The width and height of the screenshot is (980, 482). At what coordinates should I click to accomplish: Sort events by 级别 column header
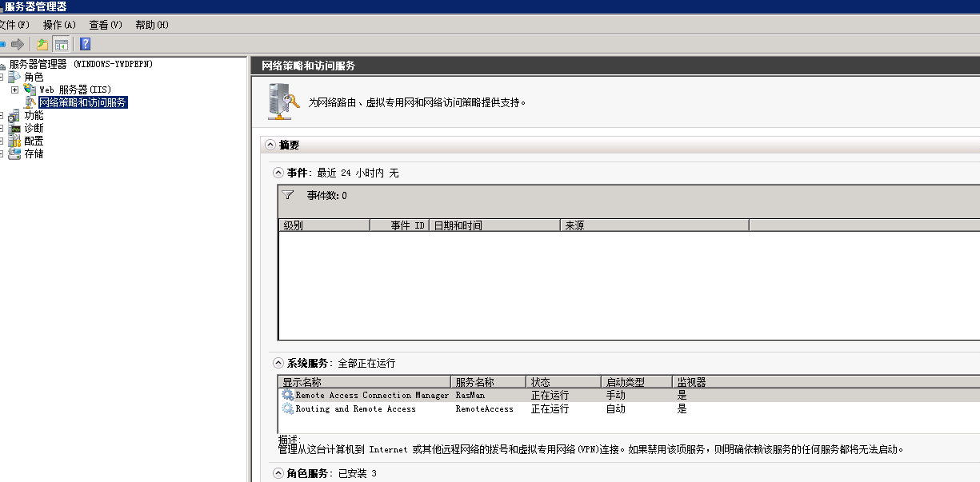(x=324, y=225)
